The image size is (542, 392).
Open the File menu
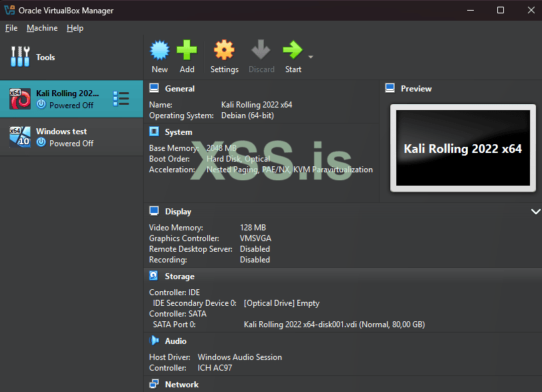11,28
